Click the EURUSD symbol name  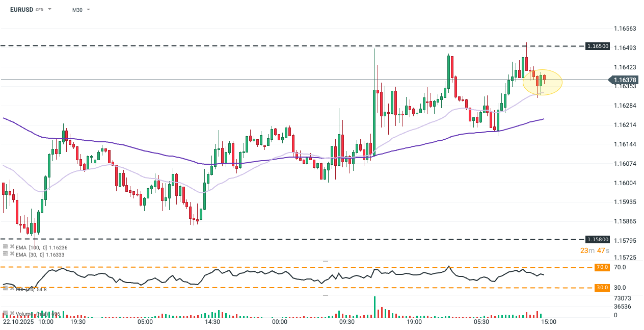pos(21,10)
